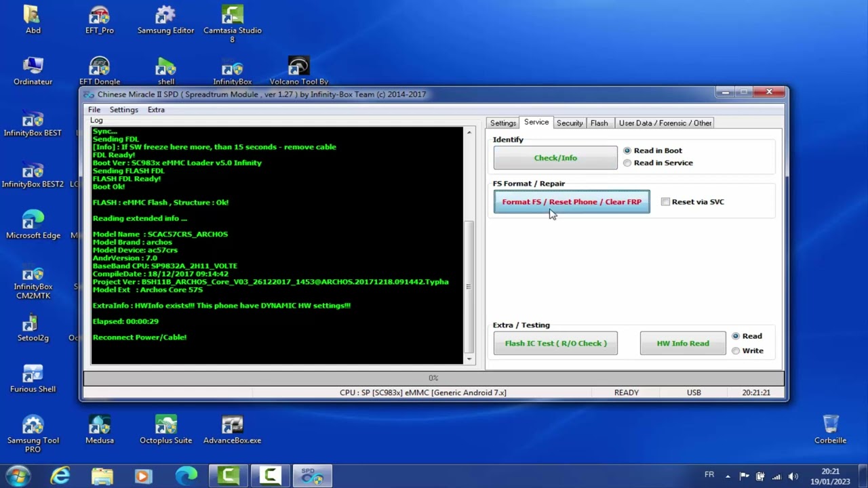Screen dimensions: 868x488
Task: Click log scrollbar up arrow
Action: (469, 132)
